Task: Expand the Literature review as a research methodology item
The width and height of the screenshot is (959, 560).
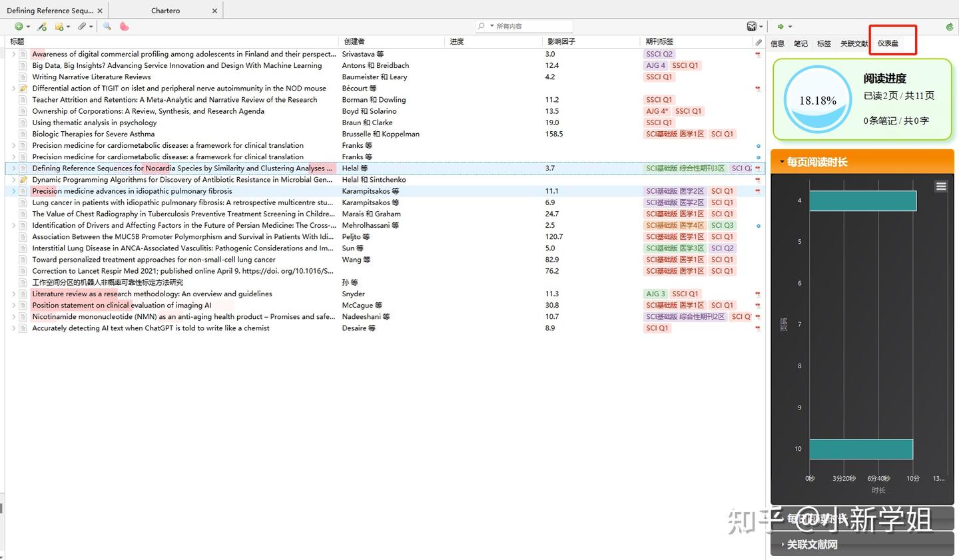Action: point(13,294)
